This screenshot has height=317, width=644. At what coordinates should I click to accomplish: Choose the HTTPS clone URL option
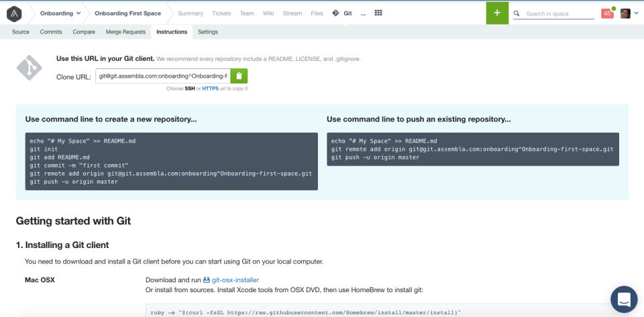[210, 88]
